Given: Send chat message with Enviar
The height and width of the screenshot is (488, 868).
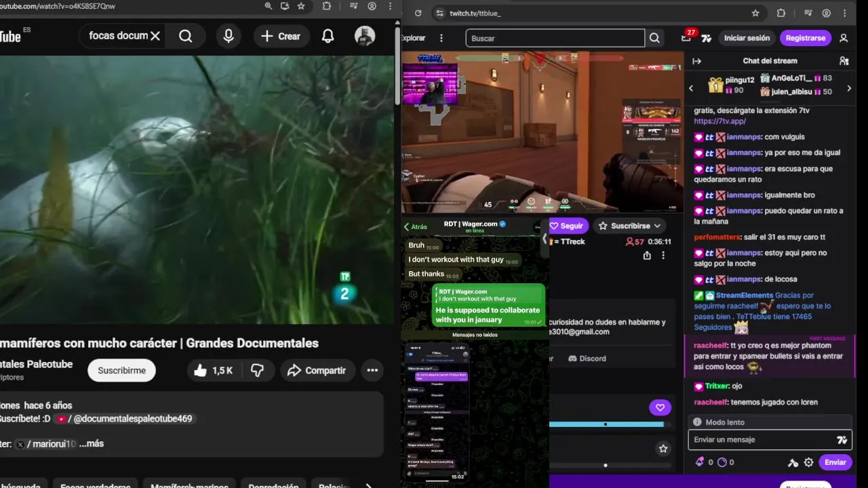Looking at the screenshot, I should [835, 462].
